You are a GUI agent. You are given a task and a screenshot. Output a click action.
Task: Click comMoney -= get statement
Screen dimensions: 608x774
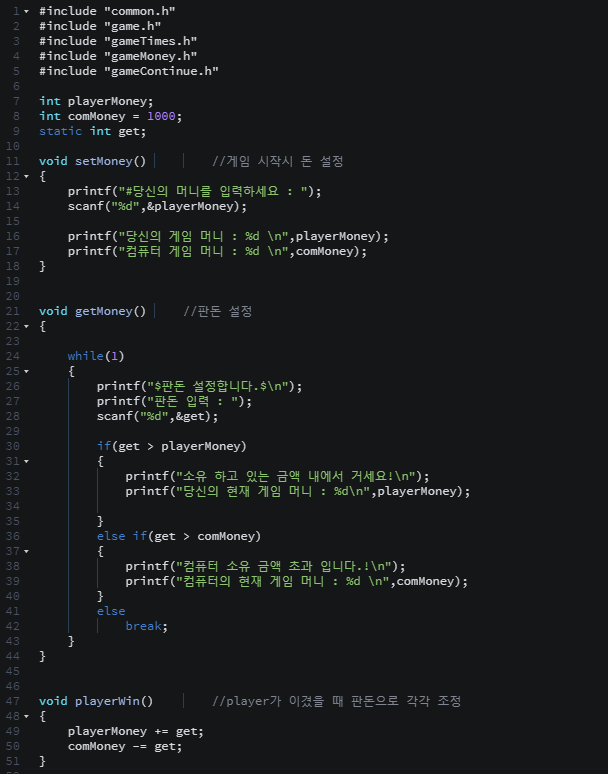pyautogui.click(x=125, y=746)
